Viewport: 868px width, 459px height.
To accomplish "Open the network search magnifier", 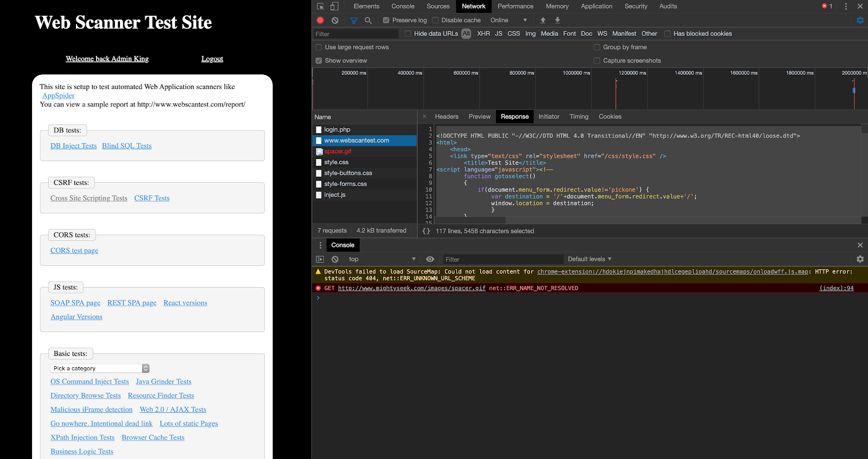I will [x=368, y=20].
